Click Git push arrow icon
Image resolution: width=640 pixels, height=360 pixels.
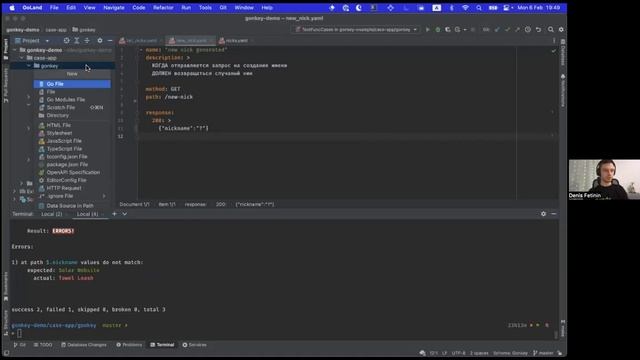click(x=518, y=29)
